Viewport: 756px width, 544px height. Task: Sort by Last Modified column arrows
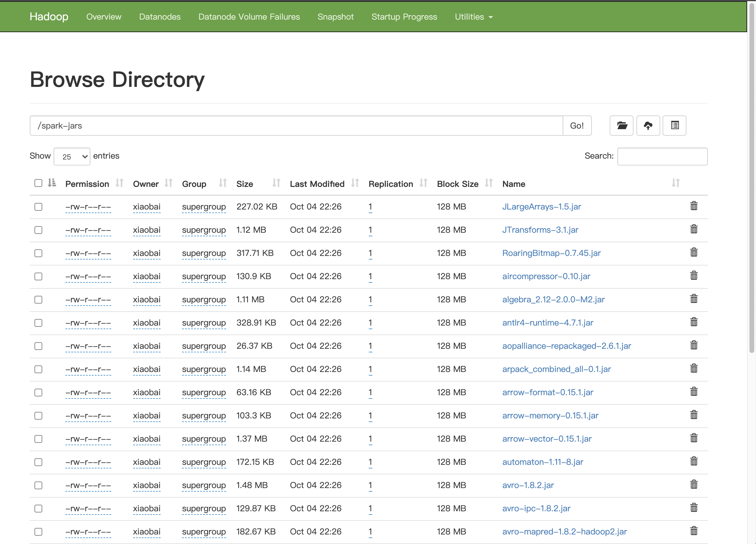point(355,183)
